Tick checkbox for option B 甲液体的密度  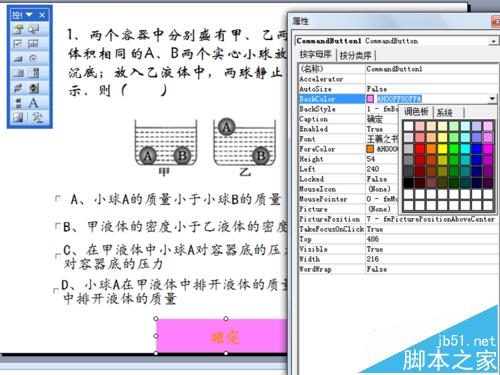coord(57,227)
